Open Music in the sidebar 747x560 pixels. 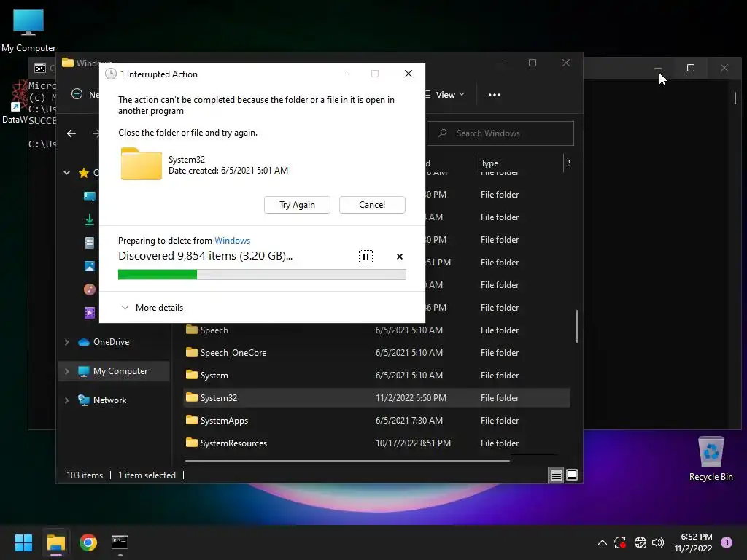pos(90,289)
